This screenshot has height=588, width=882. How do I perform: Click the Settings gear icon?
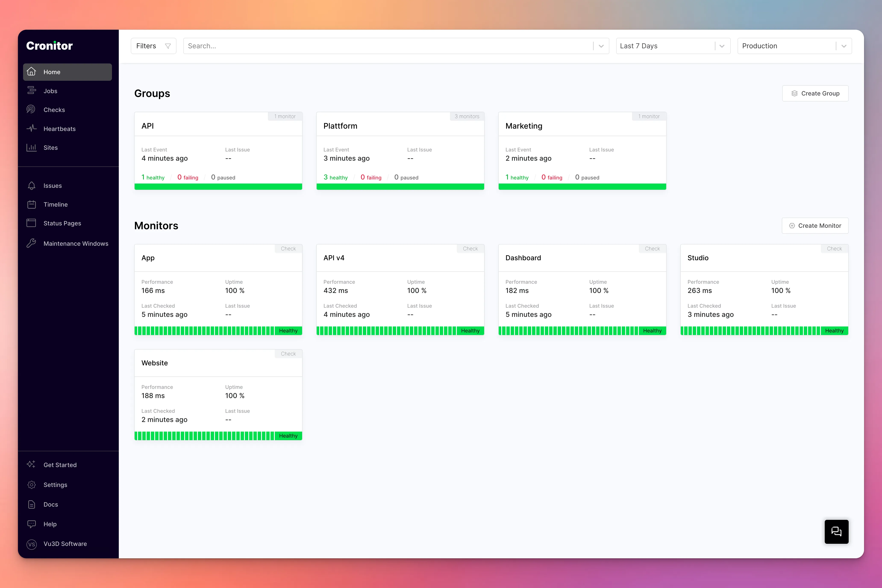pyautogui.click(x=31, y=485)
